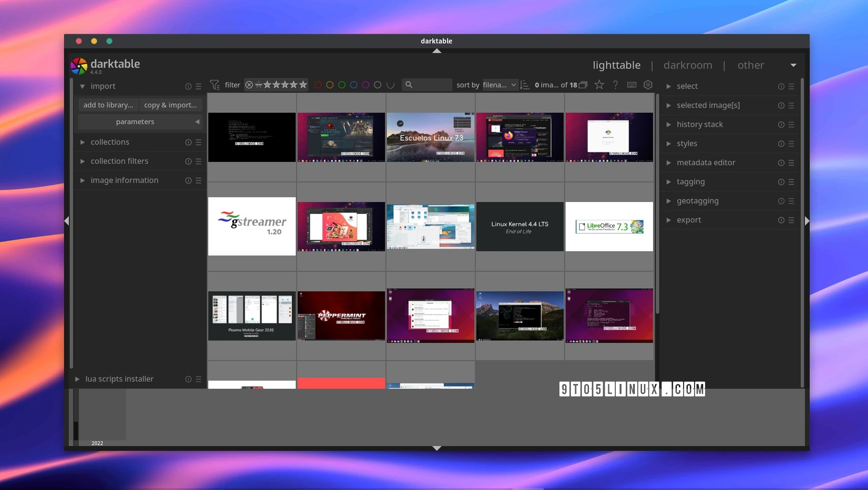868x490 pixels.
Task: Open presets menu for history stack
Action: [791, 125]
